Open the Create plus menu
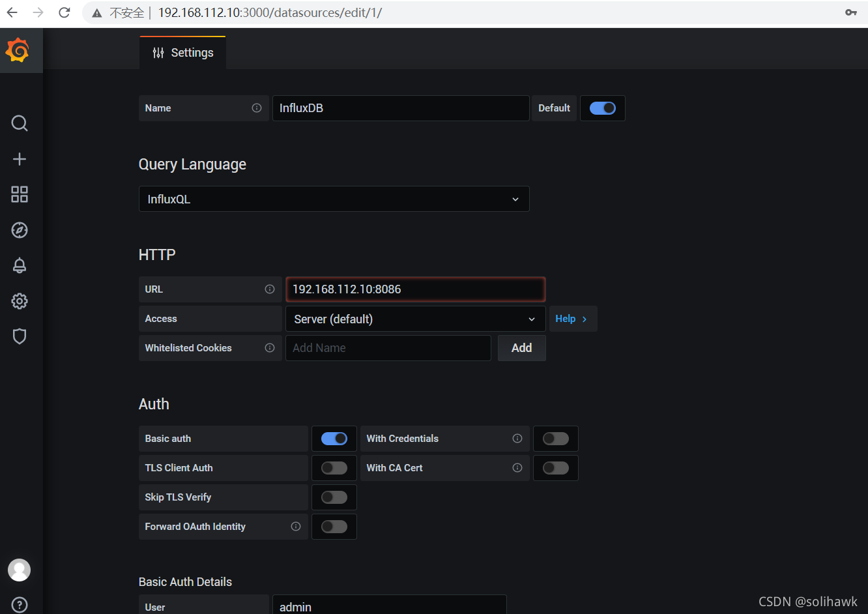The width and height of the screenshot is (868, 614). coord(20,159)
